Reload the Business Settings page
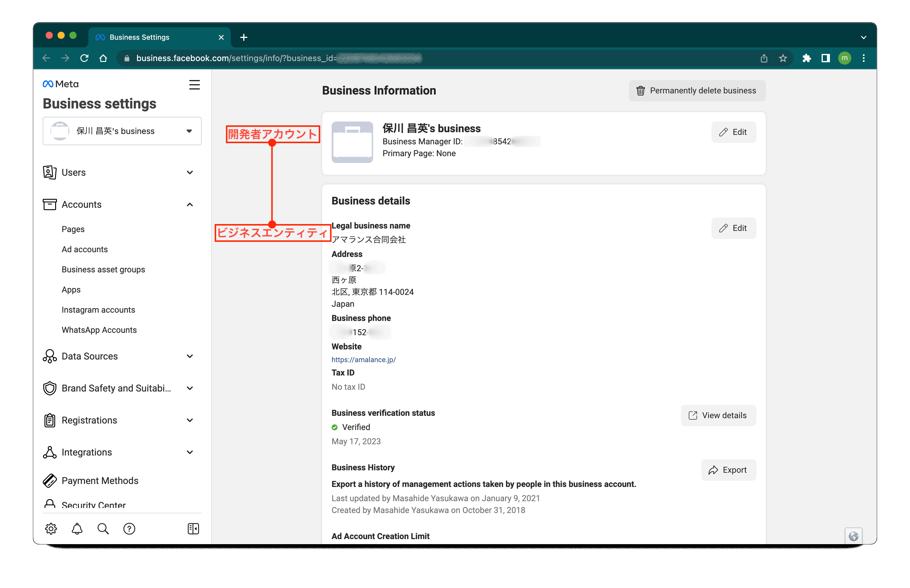The image size is (910, 588). (x=85, y=58)
